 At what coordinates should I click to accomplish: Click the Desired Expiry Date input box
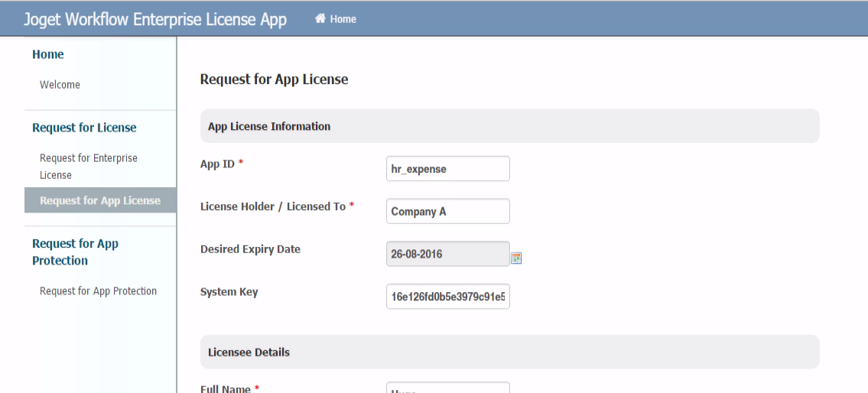(447, 254)
